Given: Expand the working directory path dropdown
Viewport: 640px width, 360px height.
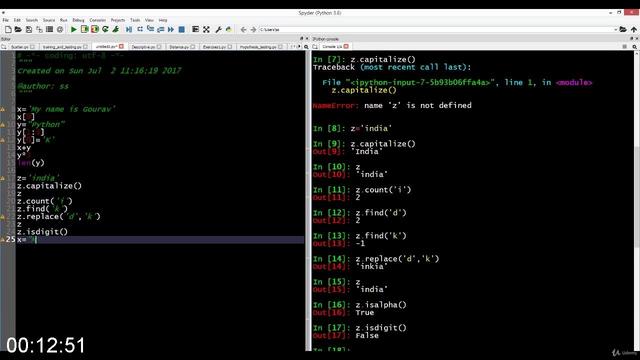Looking at the screenshot, I should click(x=616, y=29).
